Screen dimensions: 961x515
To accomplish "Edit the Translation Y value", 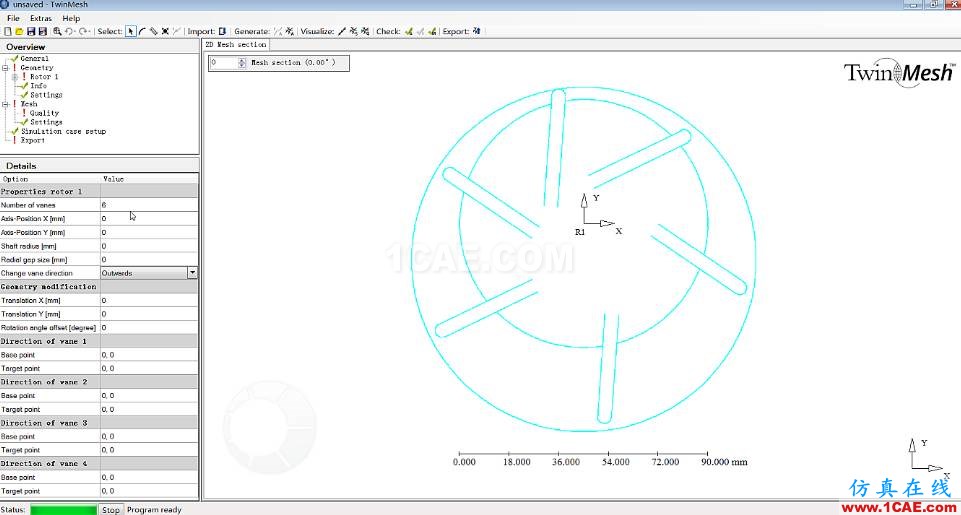I will point(149,314).
